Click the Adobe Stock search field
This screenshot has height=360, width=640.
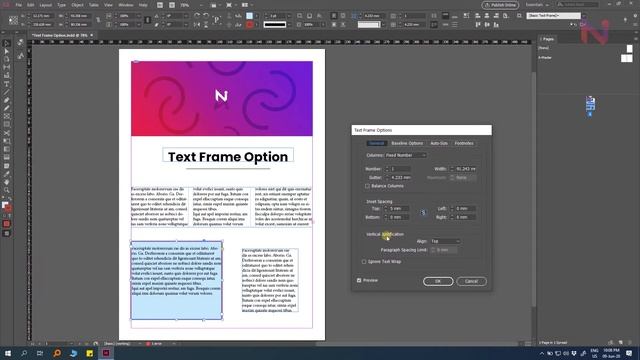[578, 4]
